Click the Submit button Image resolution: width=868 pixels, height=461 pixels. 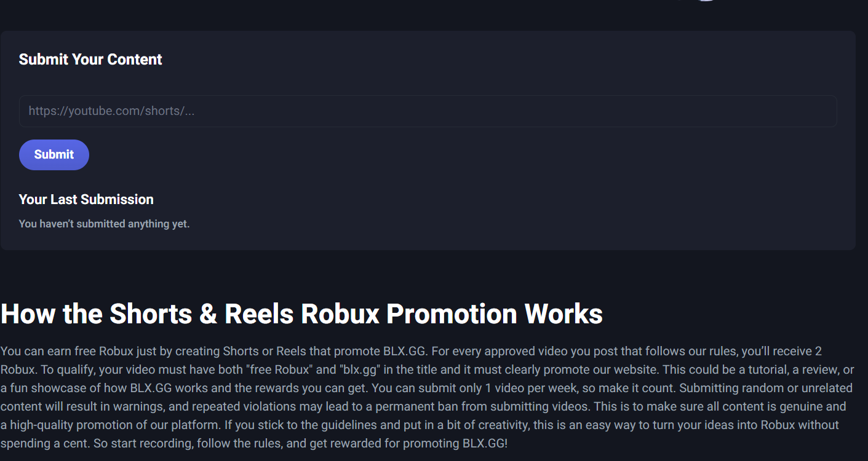click(x=54, y=155)
